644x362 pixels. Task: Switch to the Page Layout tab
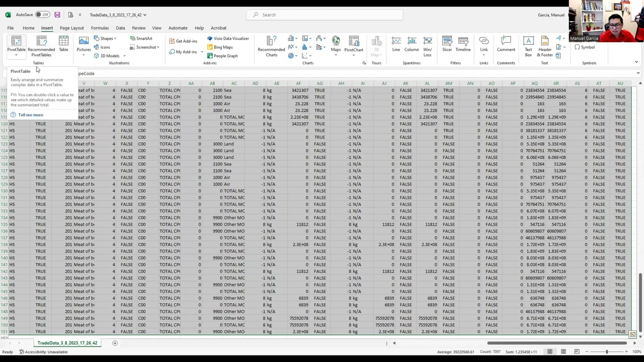point(72,28)
